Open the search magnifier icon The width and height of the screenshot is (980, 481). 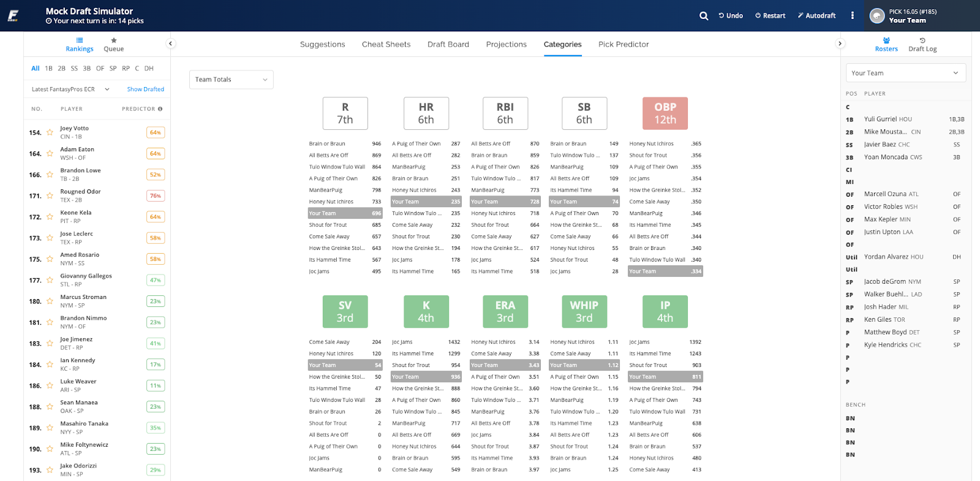click(704, 16)
